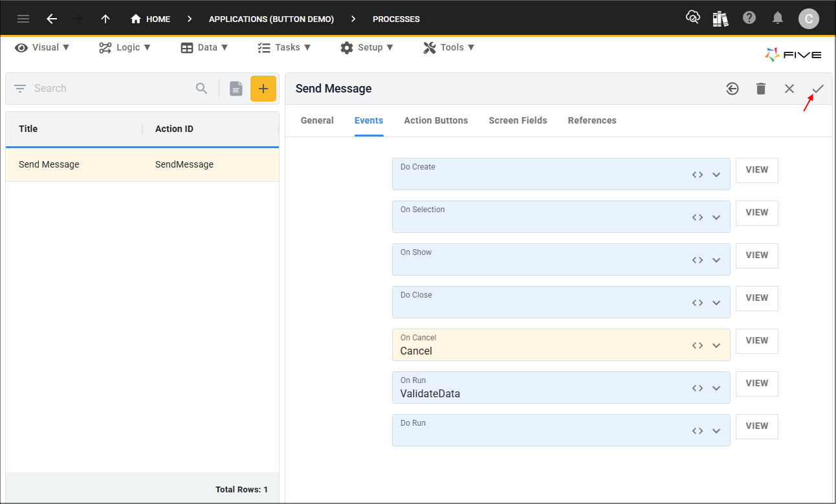This screenshot has height=504, width=836.
Task: Switch to the Action Buttons tab
Action: 436,120
